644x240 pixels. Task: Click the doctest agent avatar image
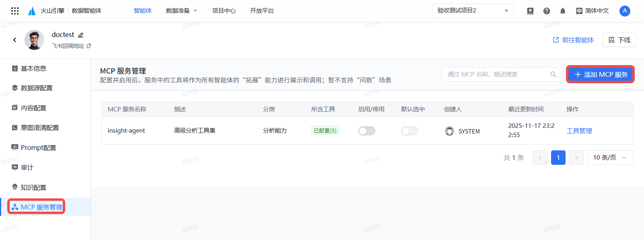[34, 40]
